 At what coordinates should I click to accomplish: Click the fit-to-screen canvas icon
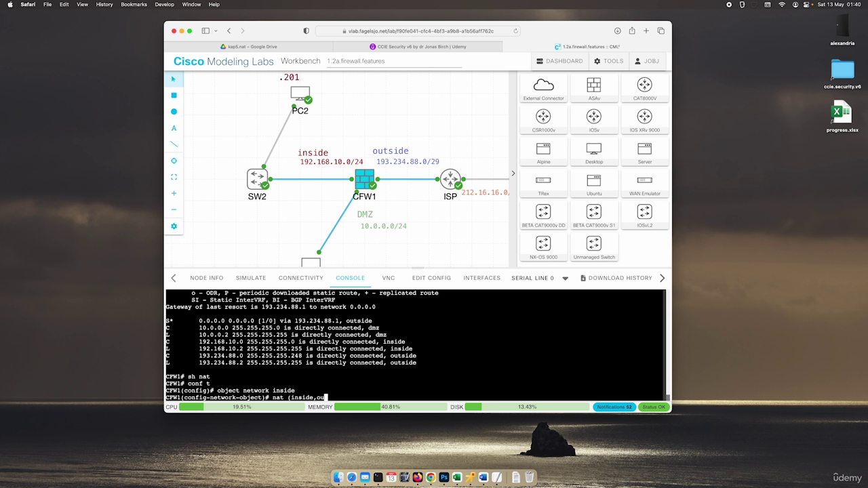(x=174, y=177)
